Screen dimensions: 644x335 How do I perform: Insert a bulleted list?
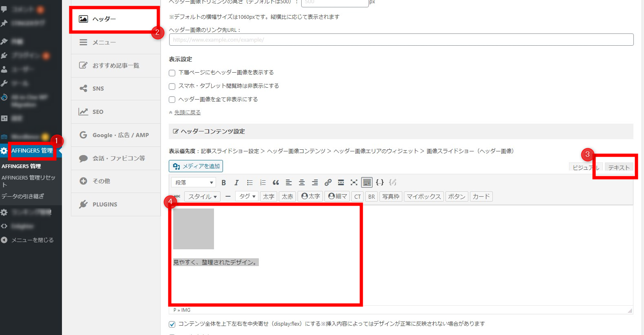click(250, 182)
